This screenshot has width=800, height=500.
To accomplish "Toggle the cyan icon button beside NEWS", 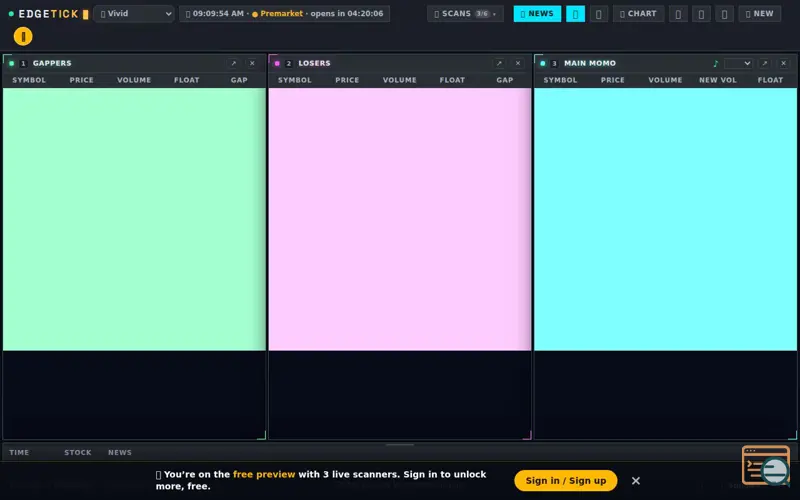I will tap(576, 14).
